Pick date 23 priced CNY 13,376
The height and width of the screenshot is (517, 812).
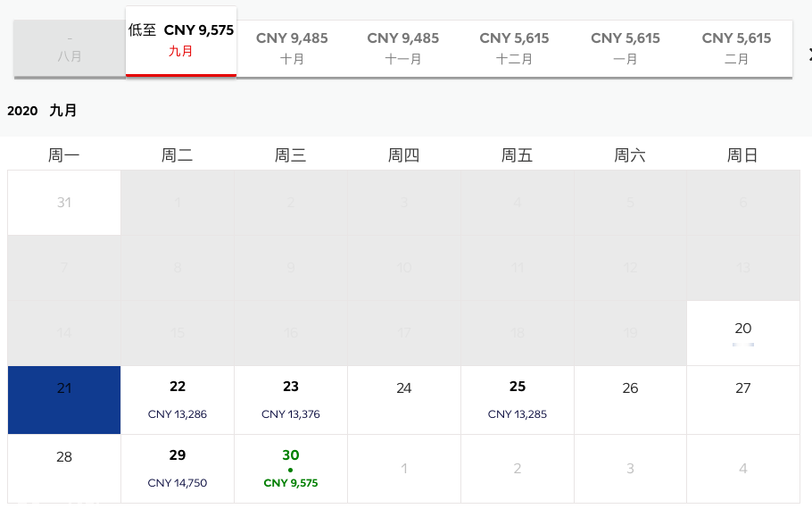(x=291, y=400)
